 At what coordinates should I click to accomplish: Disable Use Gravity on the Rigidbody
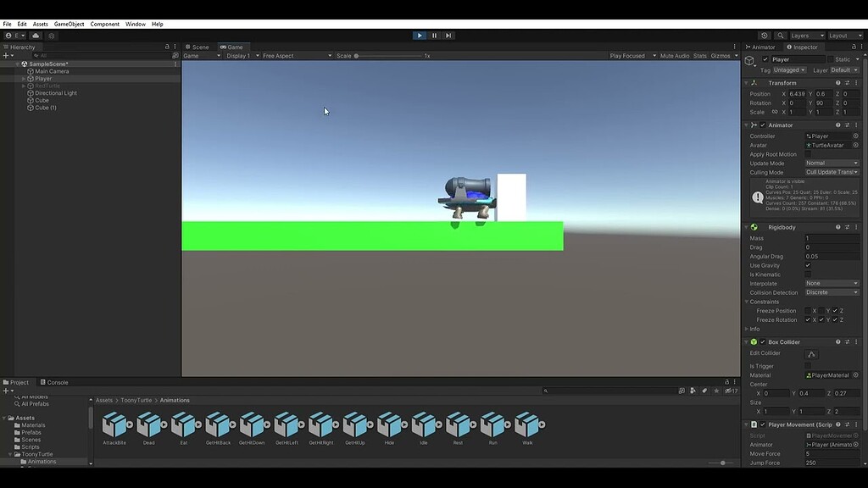point(808,264)
